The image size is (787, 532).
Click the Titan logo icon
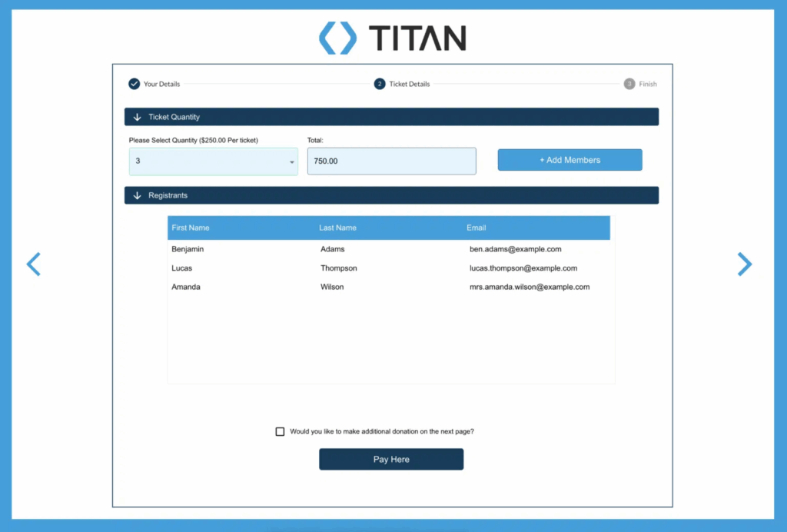point(337,36)
